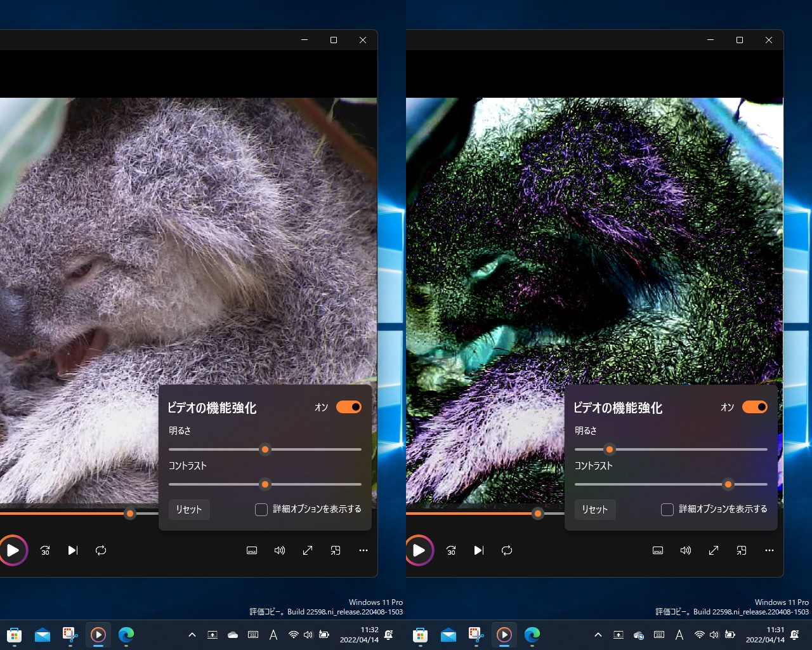Check 詳細オプションを表示する in the left panel
Image resolution: width=812 pixels, height=650 pixels.
(x=261, y=509)
